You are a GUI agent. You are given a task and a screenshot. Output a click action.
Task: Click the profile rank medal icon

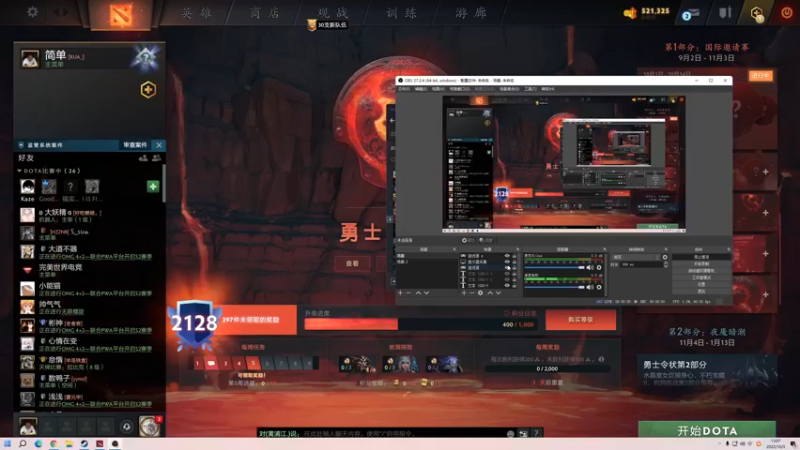145,58
